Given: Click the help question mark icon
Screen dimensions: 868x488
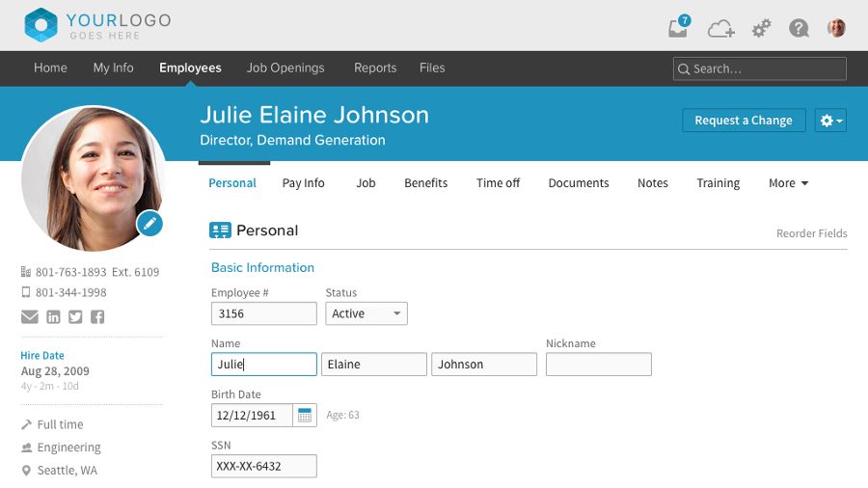Looking at the screenshot, I should [799, 29].
